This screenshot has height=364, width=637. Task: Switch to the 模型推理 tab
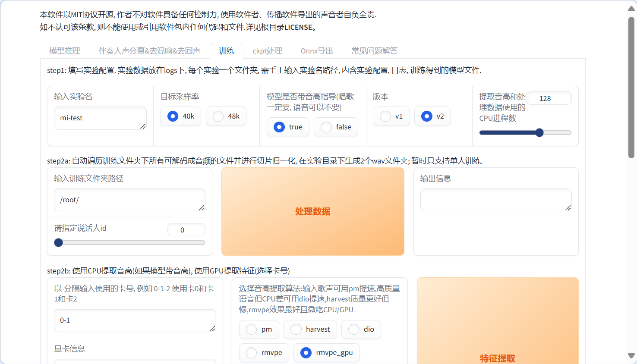coord(65,51)
